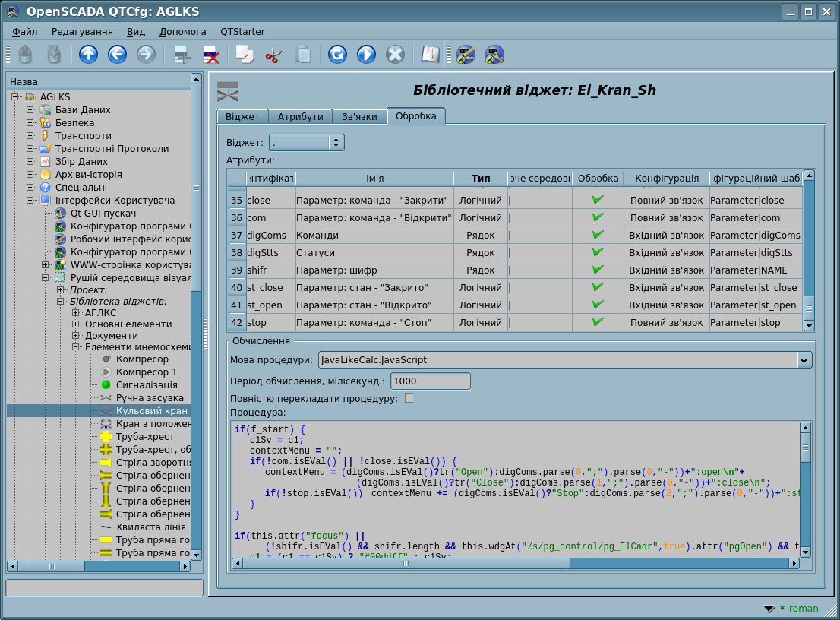Click the navigation tree horizontal scrollbar
The width and height of the screenshot is (840, 620).
click(x=99, y=566)
